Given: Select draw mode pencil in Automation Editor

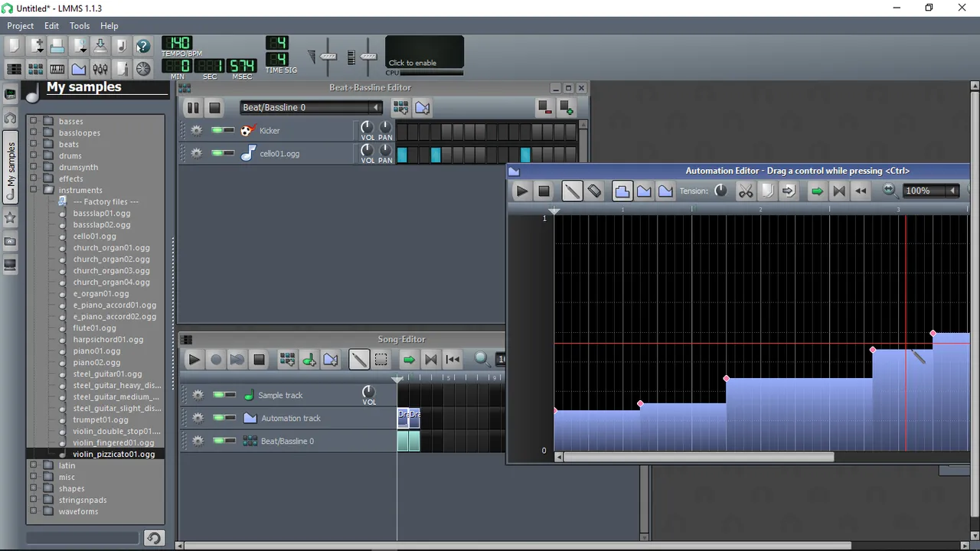Looking at the screenshot, I should pos(572,191).
